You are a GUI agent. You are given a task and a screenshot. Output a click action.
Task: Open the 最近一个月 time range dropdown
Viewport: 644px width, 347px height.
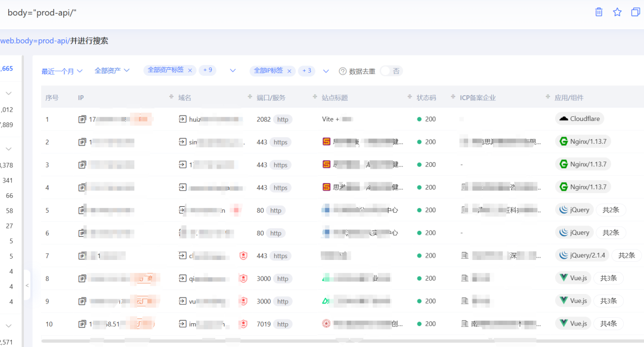pyautogui.click(x=61, y=71)
